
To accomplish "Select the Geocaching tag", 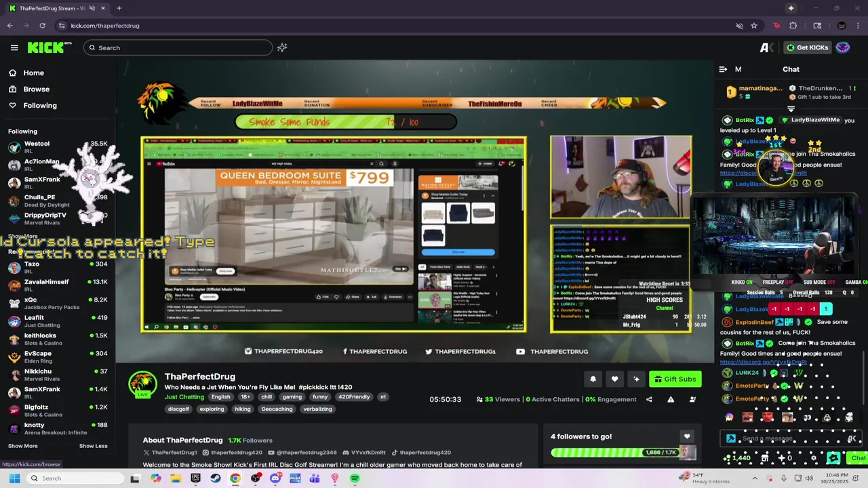I will coord(277,409).
